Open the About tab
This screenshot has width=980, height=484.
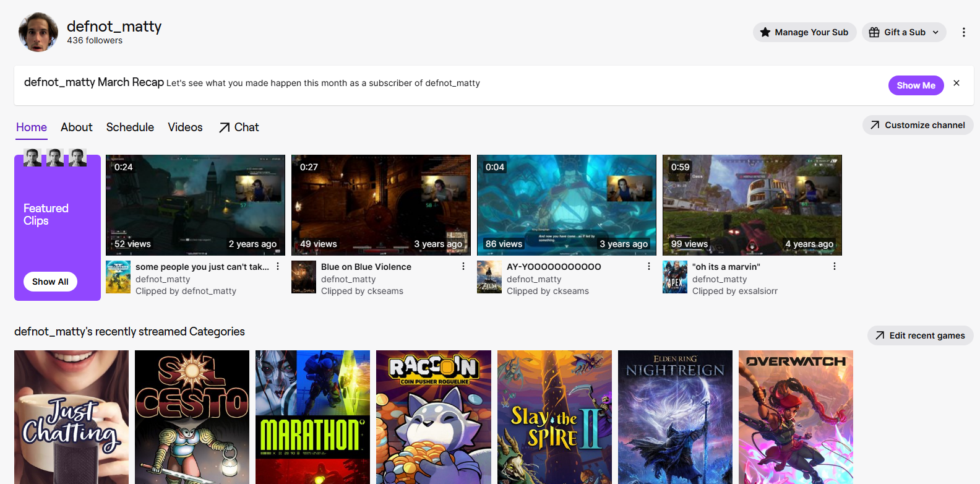[x=77, y=127]
